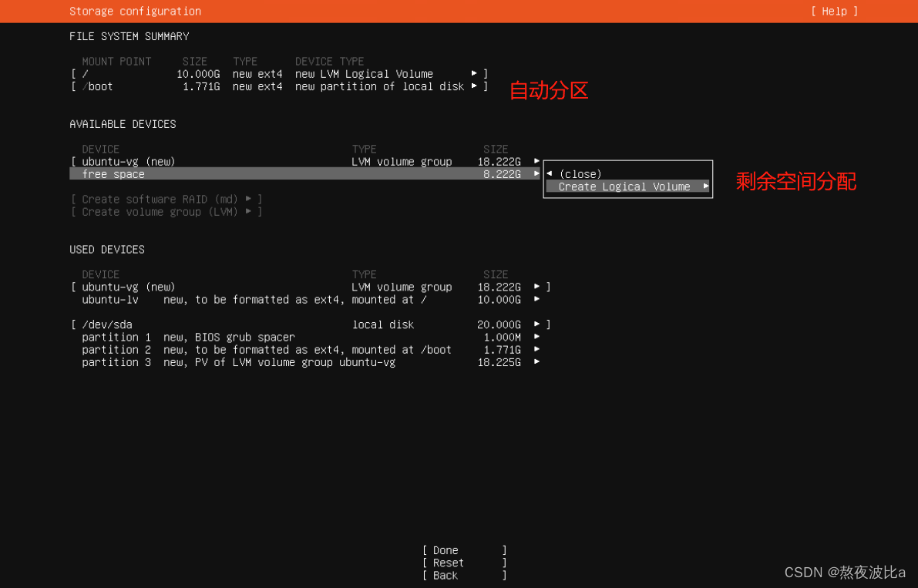Click arrow beside partition 3 18.225G
Screen dimensions: 918x588
tap(536, 361)
